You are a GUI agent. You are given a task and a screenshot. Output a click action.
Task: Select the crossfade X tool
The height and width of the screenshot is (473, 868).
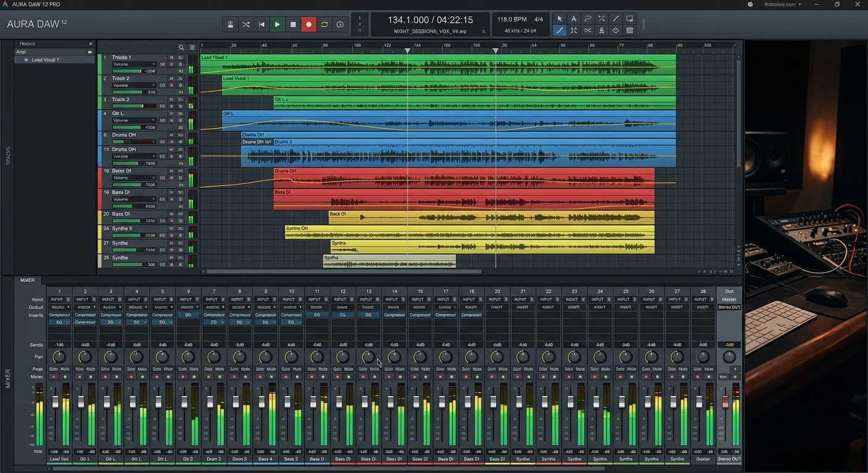pyautogui.click(x=588, y=30)
